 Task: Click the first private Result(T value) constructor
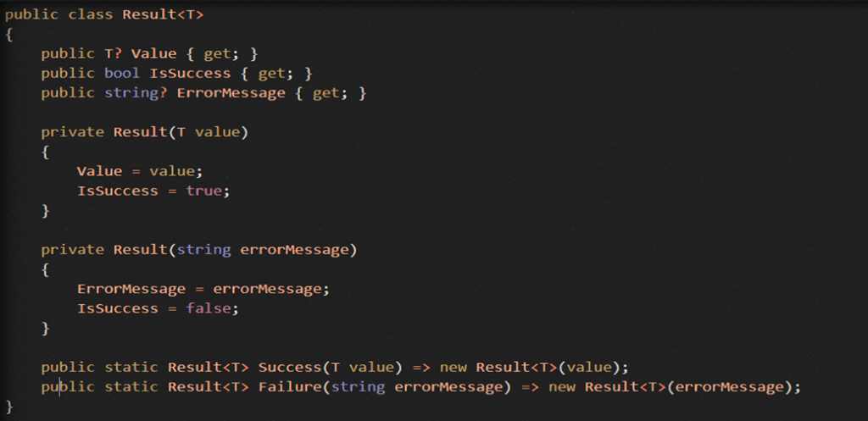[x=144, y=132]
